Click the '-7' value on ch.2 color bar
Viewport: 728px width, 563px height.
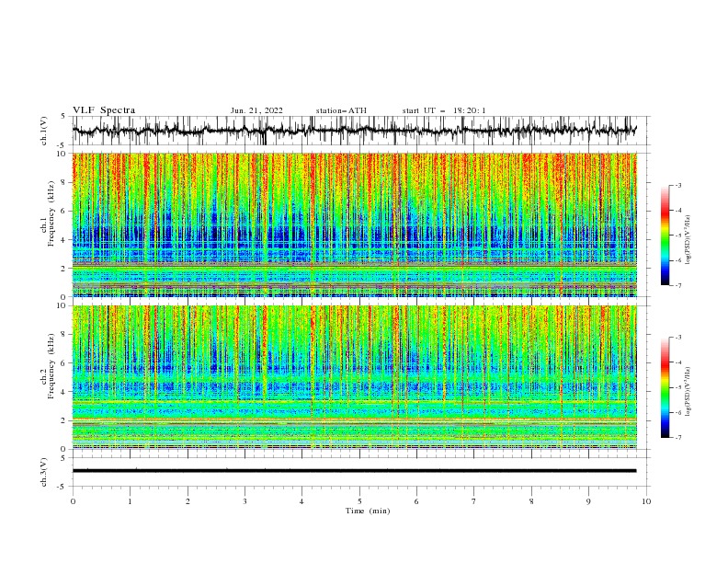[677, 437]
